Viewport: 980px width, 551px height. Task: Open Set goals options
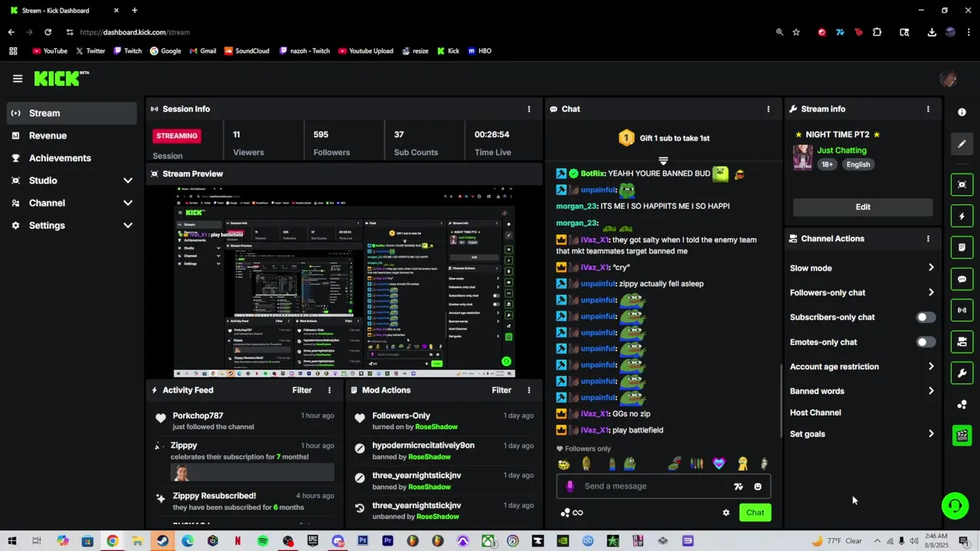pos(862,434)
